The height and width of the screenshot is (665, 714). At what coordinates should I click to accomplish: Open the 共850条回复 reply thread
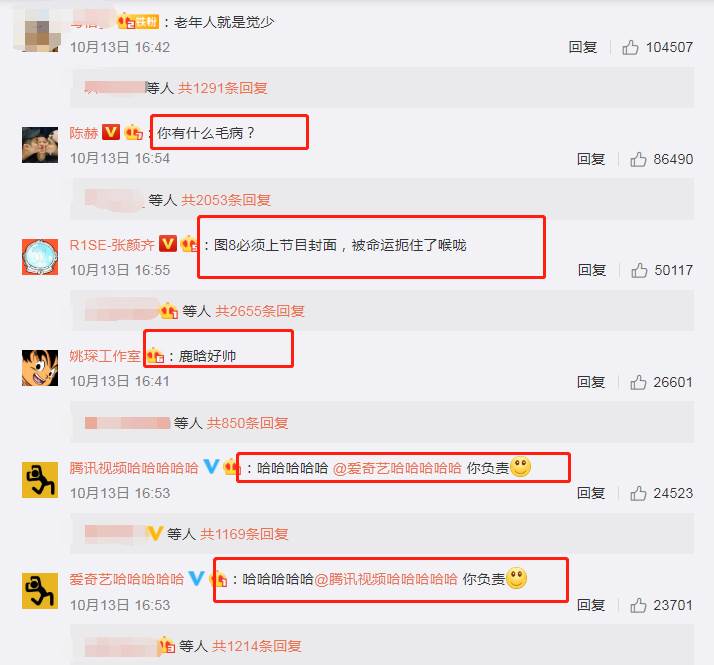coord(247,423)
